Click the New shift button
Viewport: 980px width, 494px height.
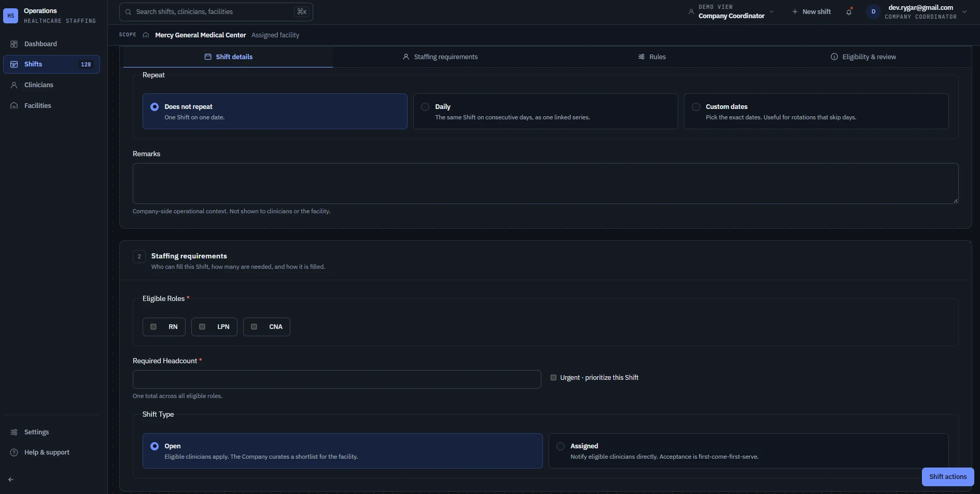[811, 12]
